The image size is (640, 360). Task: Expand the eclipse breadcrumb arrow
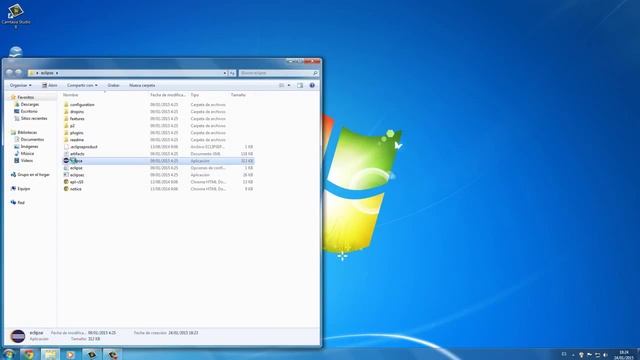pos(57,73)
